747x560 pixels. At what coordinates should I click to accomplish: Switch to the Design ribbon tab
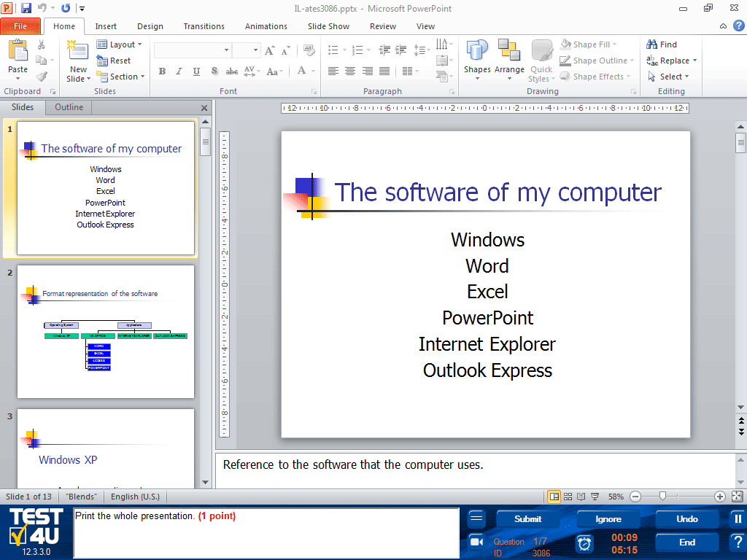(x=150, y=26)
